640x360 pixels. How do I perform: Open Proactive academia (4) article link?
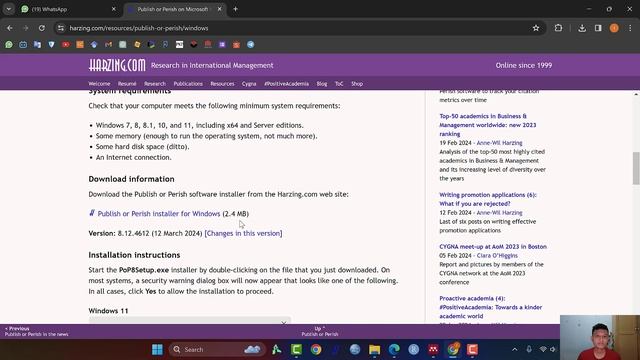(491, 307)
